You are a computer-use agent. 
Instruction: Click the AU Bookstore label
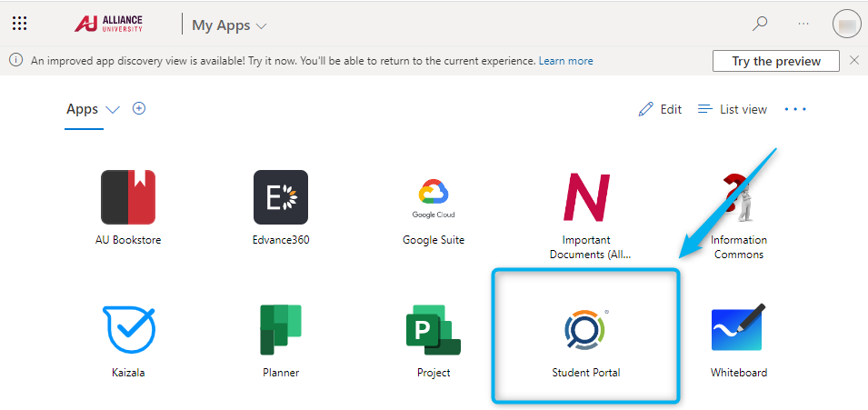tap(128, 241)
